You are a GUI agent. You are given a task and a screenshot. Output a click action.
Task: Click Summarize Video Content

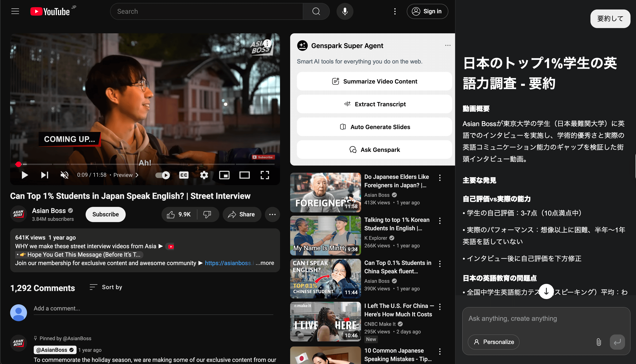tap(374, 81)
